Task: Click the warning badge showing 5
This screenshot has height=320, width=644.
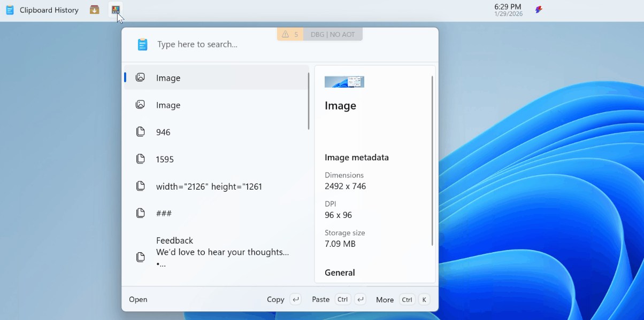Action: coord(290,34)
